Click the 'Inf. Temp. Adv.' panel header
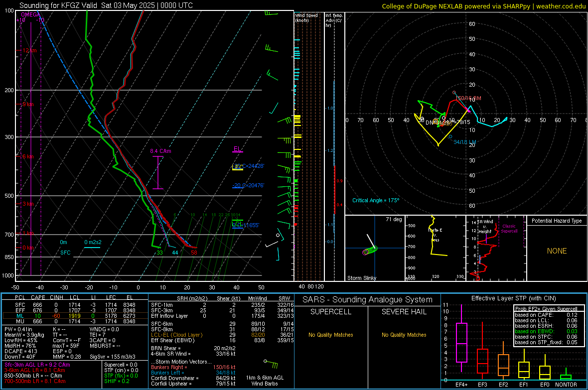Image resolution: width=588 pixels, height=390 pixels. 334,20
